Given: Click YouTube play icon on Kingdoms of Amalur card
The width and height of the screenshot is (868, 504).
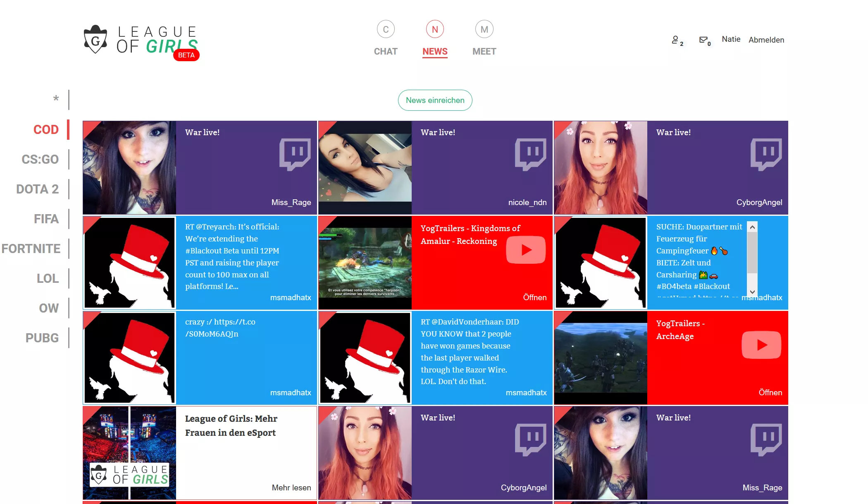Looking at the screenshot, I should click(526, 250).
